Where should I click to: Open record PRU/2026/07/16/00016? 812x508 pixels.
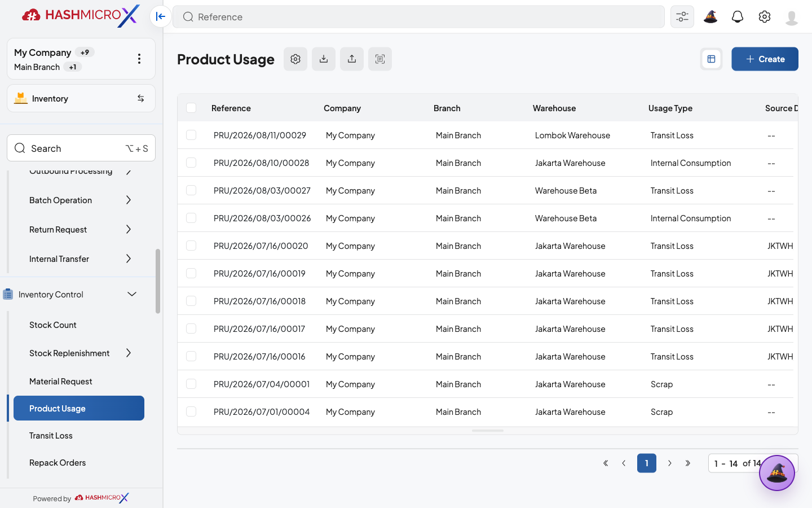coord(259,357)
